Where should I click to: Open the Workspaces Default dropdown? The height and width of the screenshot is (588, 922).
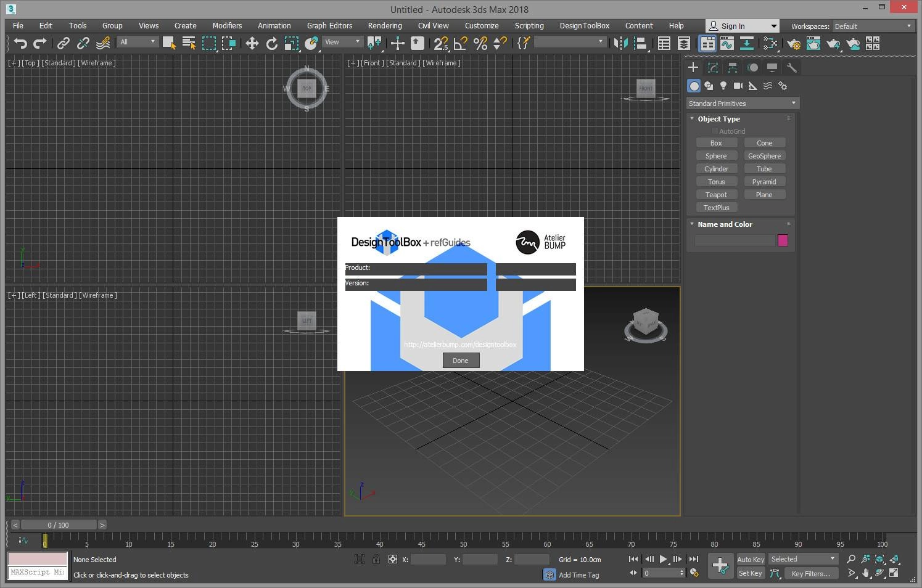click(873, 26)
